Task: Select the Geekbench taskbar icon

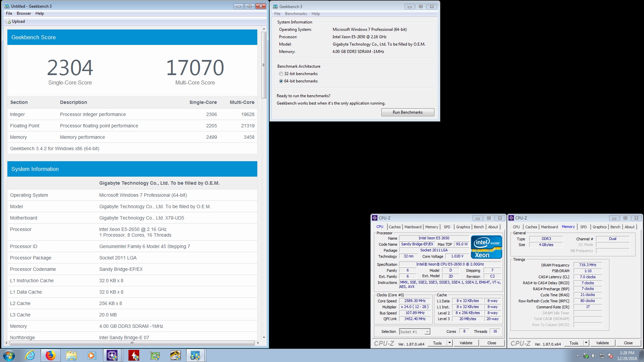Action: tap(196, 355)
